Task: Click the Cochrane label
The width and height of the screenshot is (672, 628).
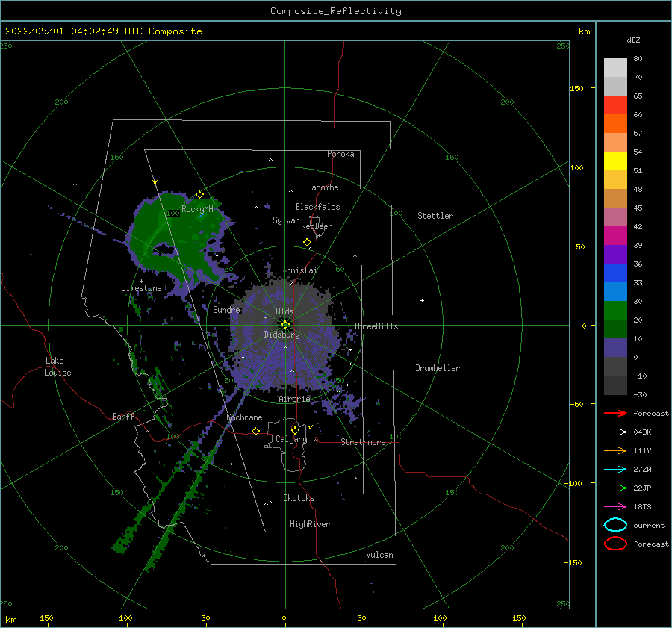Action: click(x=244, y=417)
